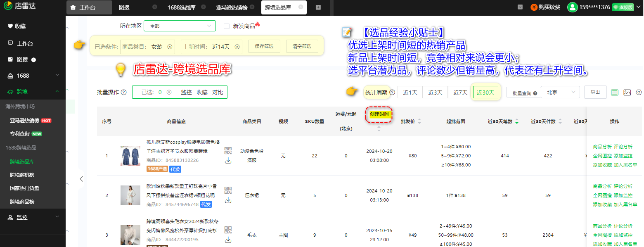Viewport: 644px width, 247px height.
Task: Select 近1天 statistics period
Action: 410,93
